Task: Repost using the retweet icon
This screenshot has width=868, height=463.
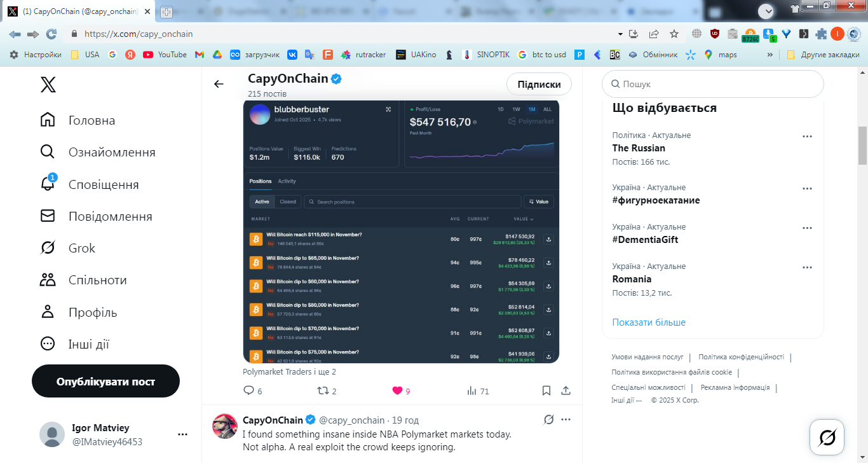Action: tap(323, 390)
